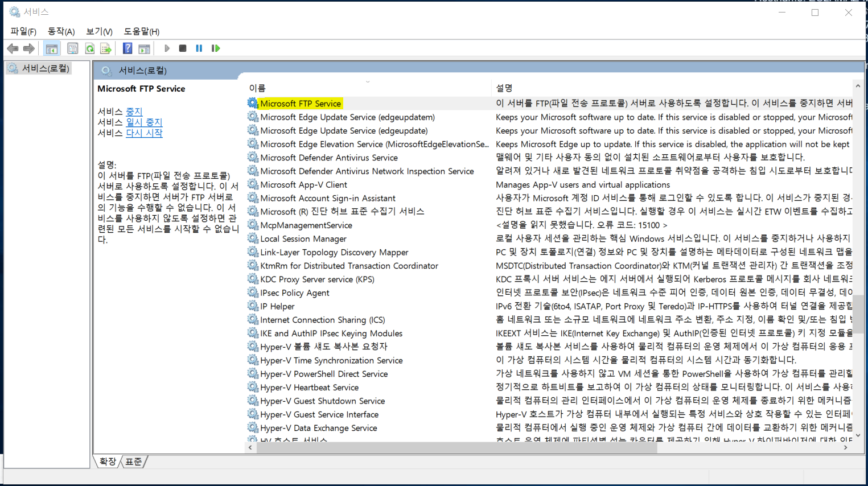Viewport: 868px width, 486px height.
Task: Click the 다시 시작 link to restart the service
Action: [144, 133]
